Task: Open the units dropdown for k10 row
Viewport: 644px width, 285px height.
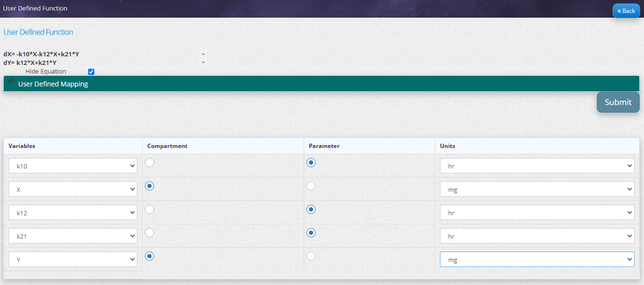Action: [x=537, y=166]
